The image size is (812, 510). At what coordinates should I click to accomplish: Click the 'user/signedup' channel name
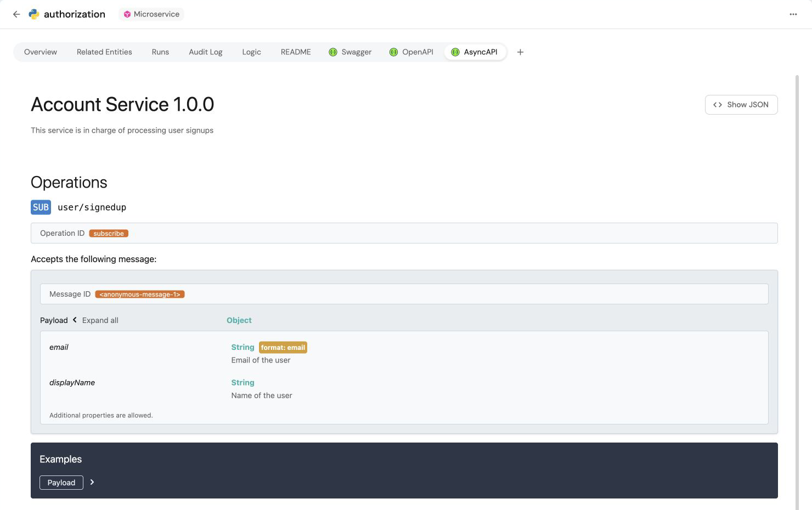pos(92,207)
